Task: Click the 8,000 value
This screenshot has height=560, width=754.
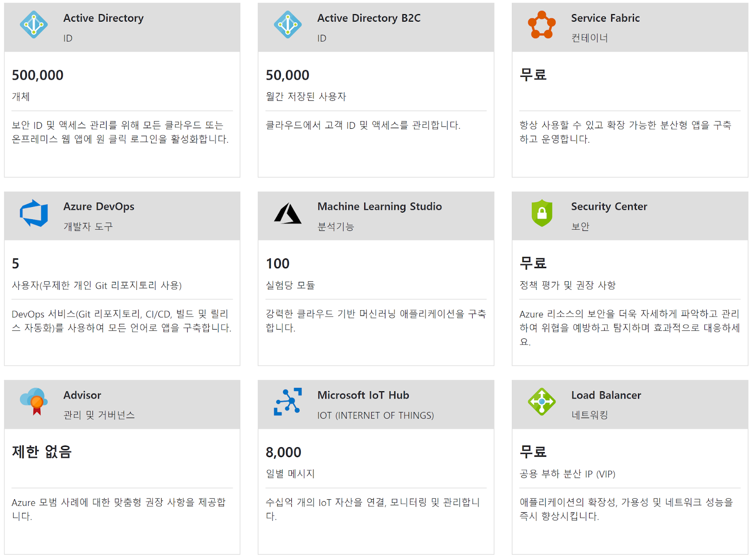Action: coord(283,452)
